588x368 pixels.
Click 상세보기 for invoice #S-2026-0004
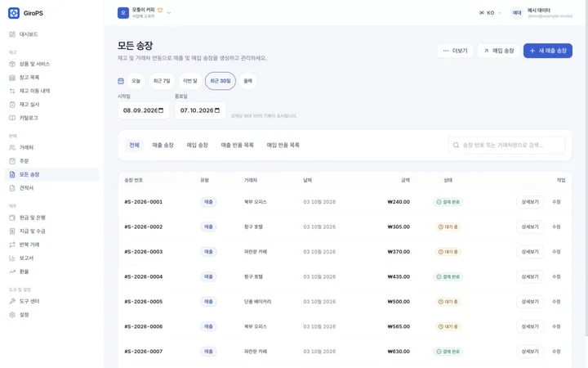coord(530,276)
